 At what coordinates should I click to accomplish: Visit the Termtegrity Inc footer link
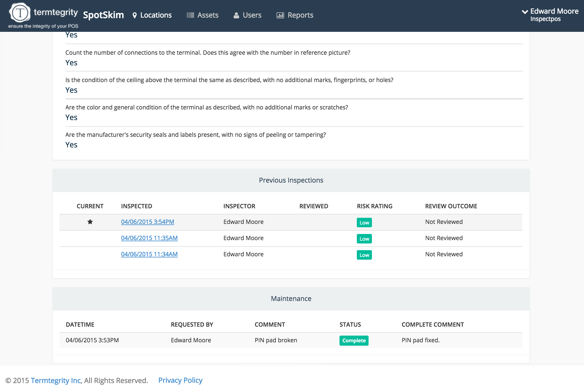56,380
